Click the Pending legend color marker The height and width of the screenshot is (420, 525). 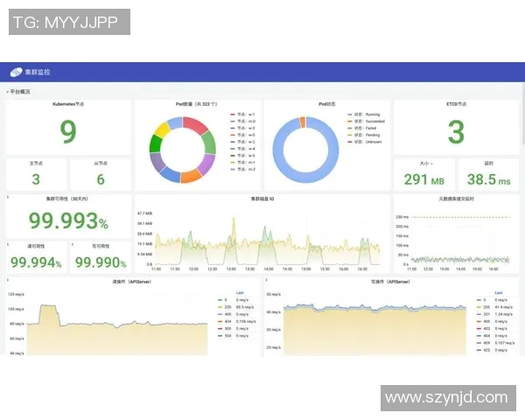(x=348, y=136)
